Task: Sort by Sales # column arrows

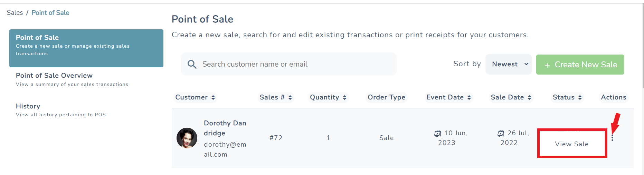Action: pyautogui.click(x=290, y=98)
